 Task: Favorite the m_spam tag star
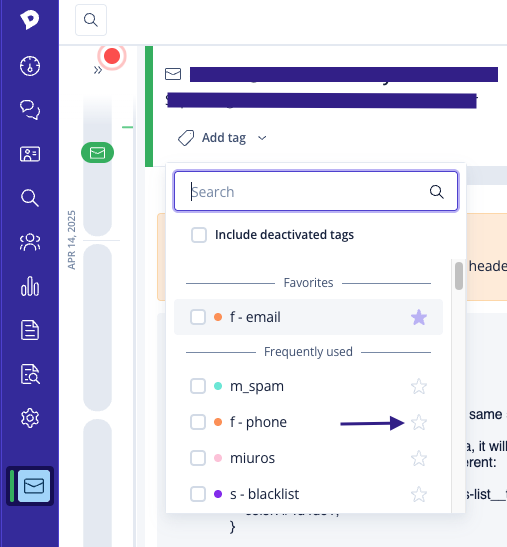tap(419, 386)
